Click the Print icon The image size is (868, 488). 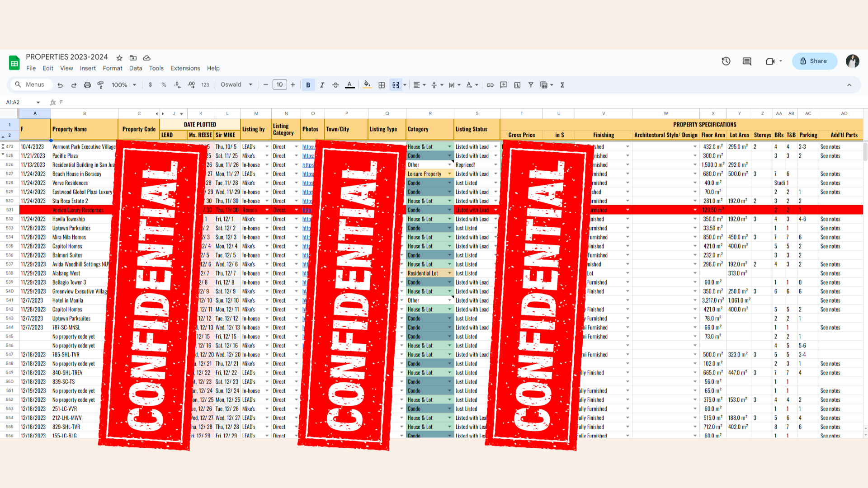[87, 85]
